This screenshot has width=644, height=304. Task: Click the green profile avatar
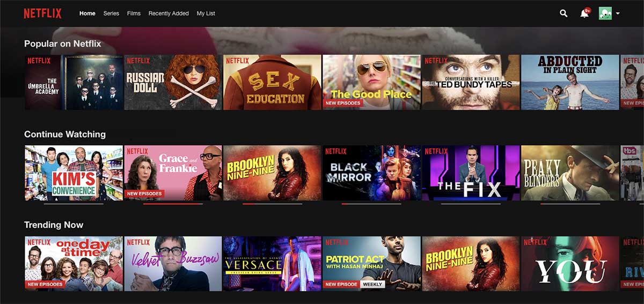[x=605, y=13]
